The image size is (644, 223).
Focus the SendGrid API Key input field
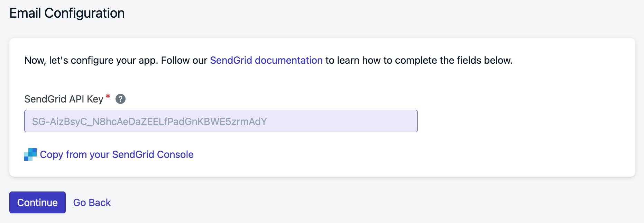coord(221,121)
